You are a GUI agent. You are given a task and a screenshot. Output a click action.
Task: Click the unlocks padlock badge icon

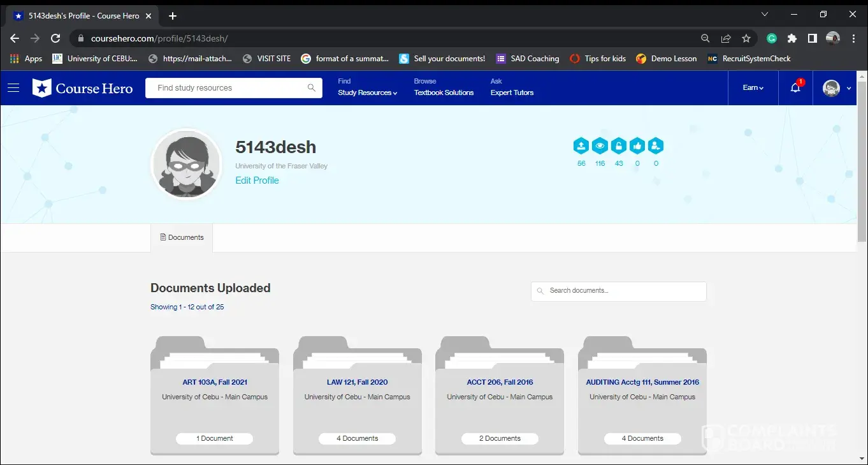point(618,146)
